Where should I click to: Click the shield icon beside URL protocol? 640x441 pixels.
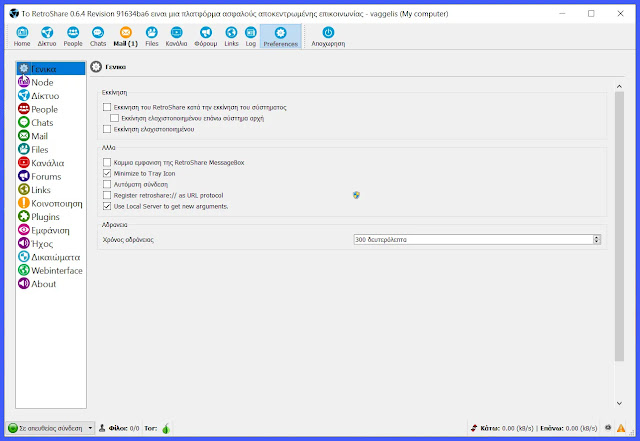pyautogui.click(x=356, y=195)
